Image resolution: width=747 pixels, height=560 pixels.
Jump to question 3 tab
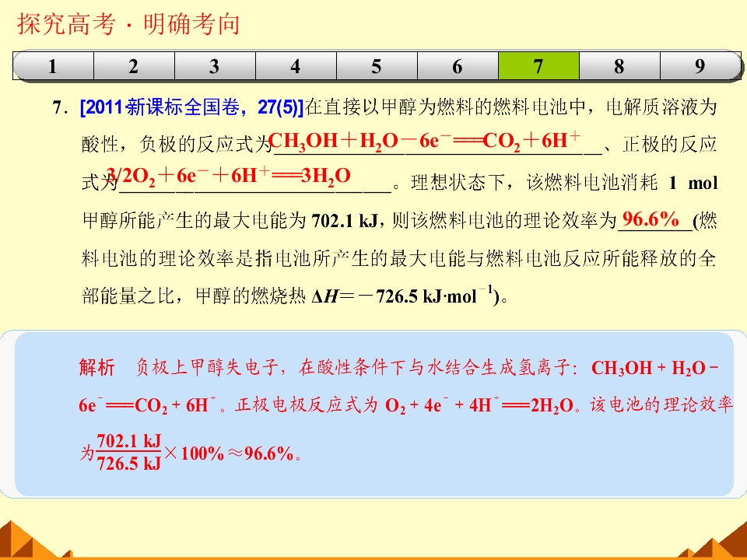pyautogui.click(x=215, y=65)
